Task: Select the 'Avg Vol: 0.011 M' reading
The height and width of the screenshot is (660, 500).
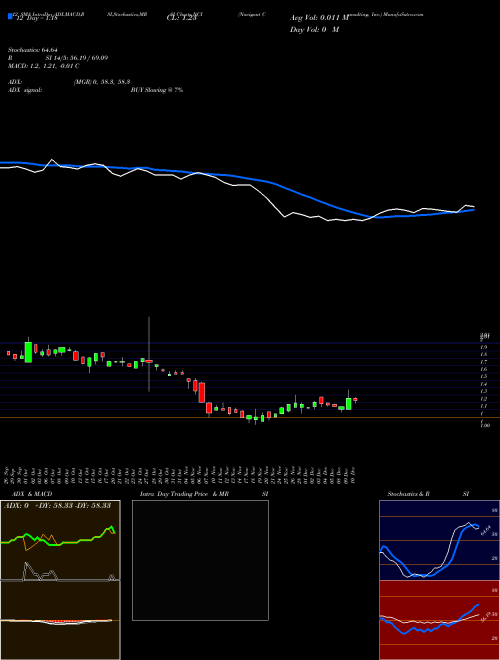Action: (319, 18)
